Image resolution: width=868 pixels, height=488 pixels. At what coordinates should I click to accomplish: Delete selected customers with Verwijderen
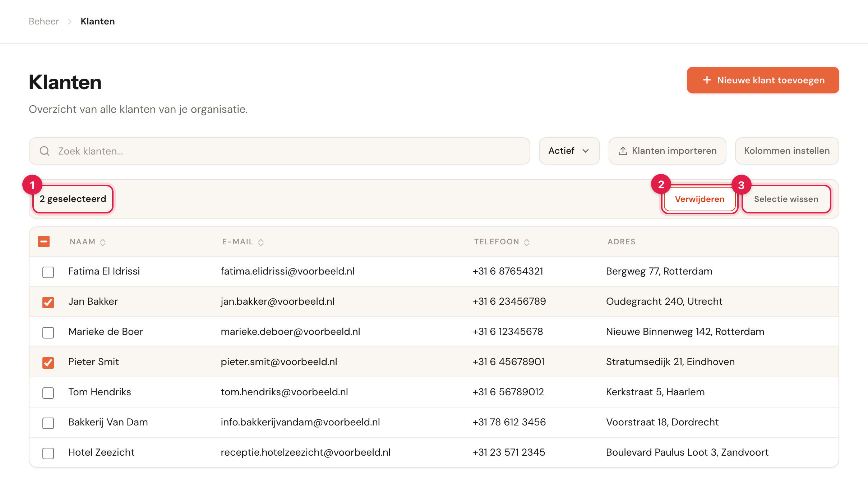click(x=699, y=199)
